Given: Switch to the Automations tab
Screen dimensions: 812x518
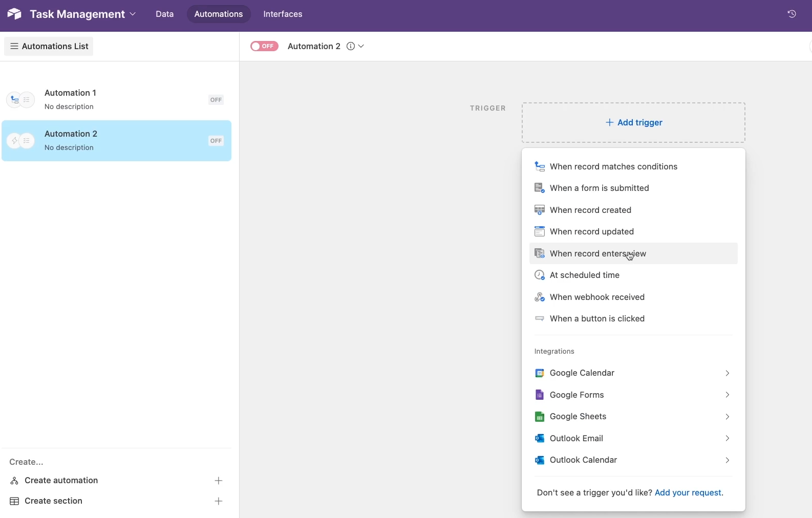Looking at the screenshot, I should click(x=219, y=14).
